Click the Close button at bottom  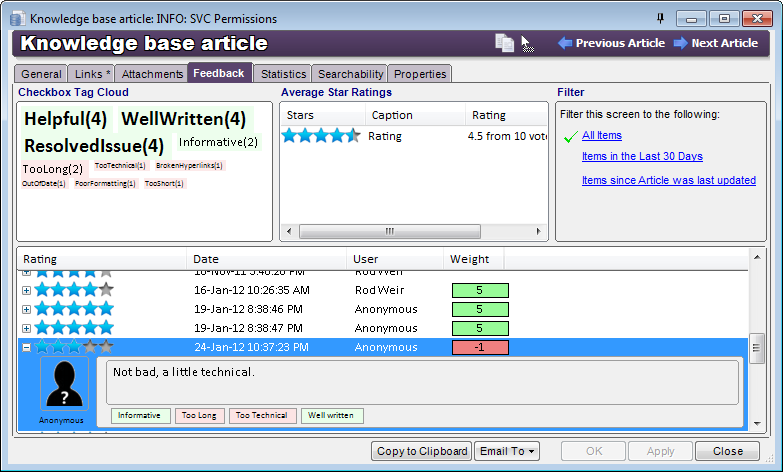point(728,451)
